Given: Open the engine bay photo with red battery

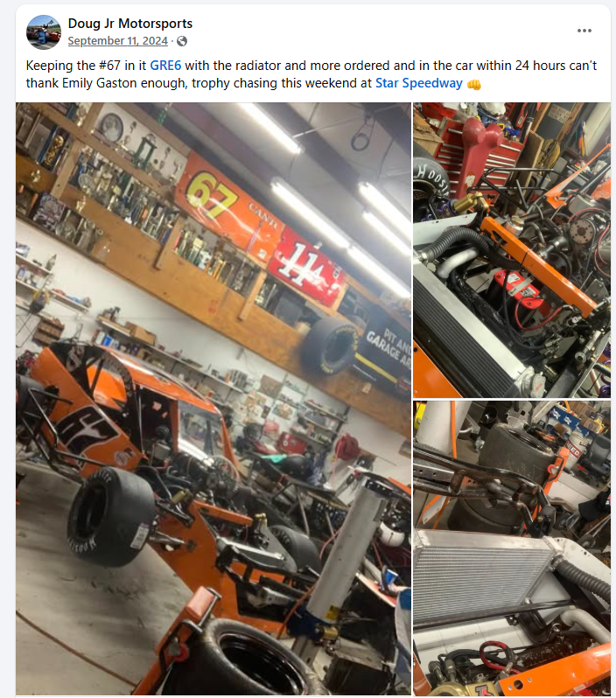Looking at the screenshot, I should [x=512, y=250].
